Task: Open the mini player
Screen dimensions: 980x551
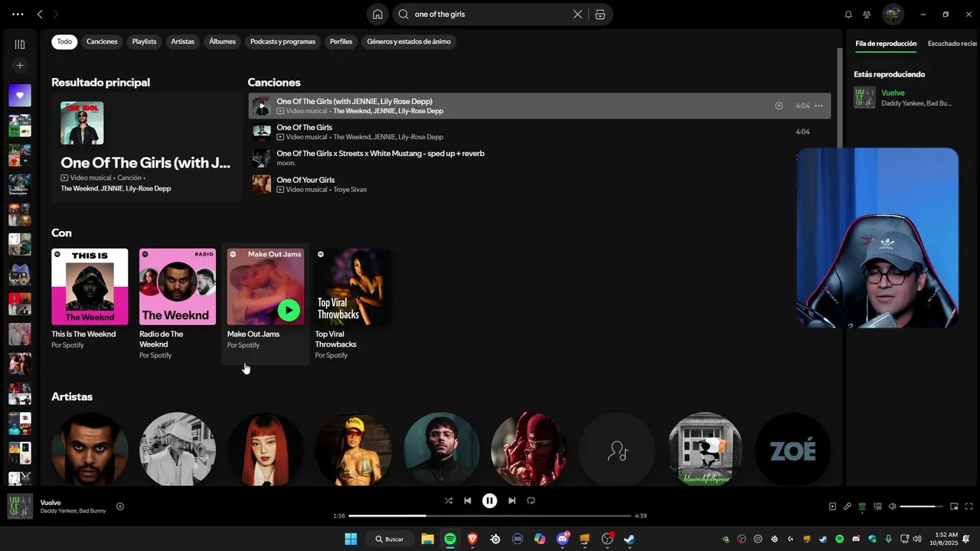Action: click(x=954, y=507)
